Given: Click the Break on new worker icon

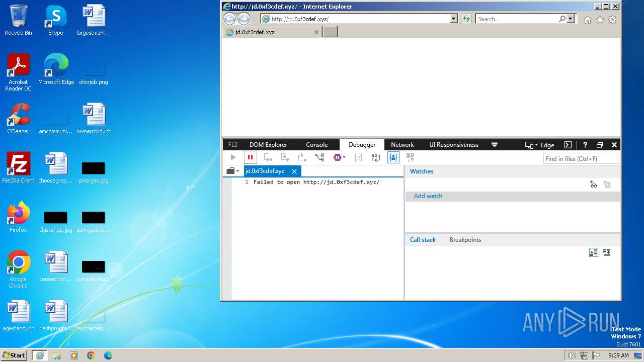Looking at the screenshot, I should tap(319, 157).
